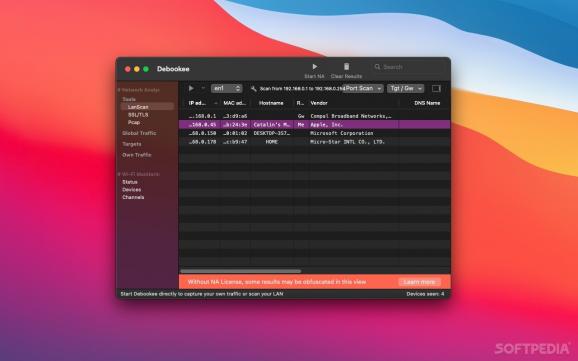Open the wrench scan settings icon
Viewport: 578px width, 361px height.
click(x=254, y=88)
